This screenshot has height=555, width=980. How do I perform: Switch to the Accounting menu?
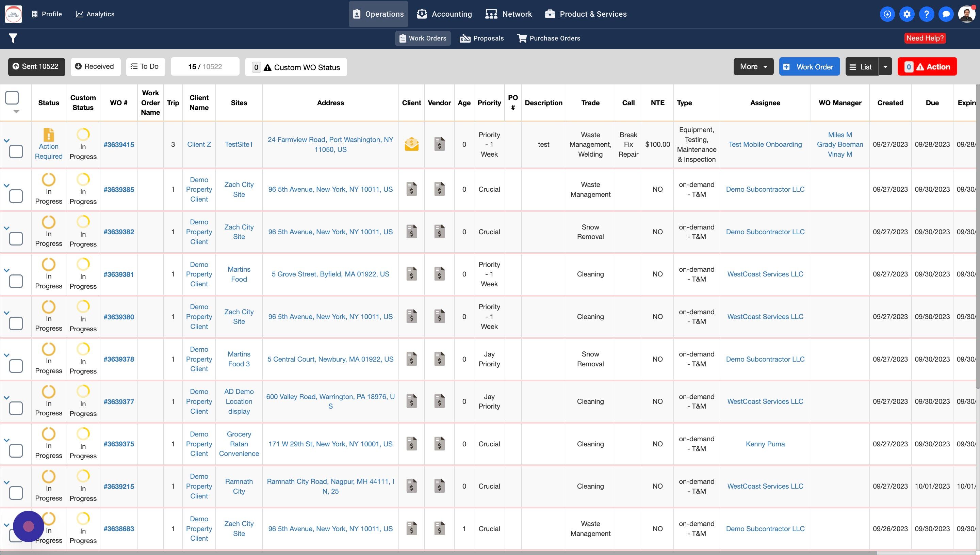tap(444, 14)
